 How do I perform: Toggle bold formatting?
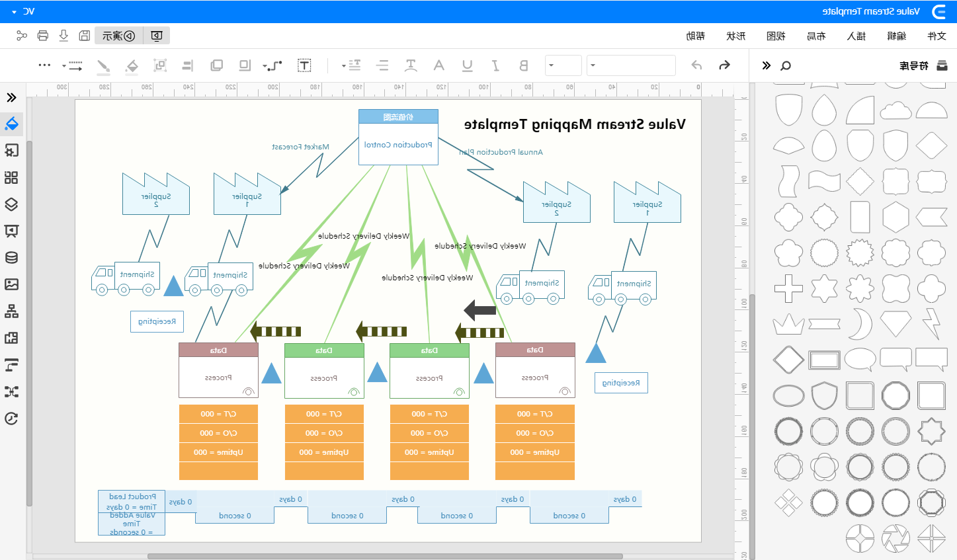pyautogui.click(x=524, y=65)
